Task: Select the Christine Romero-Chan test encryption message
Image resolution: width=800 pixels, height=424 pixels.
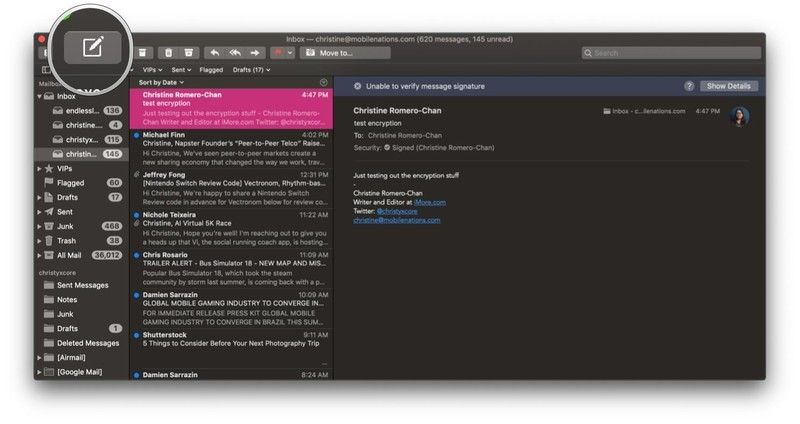Action: [231, 108]
